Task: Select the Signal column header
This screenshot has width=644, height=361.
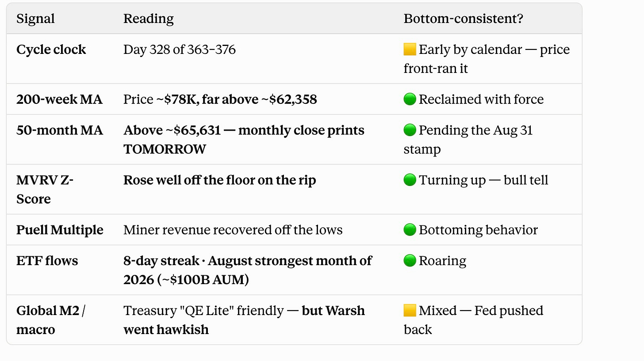Action: (x=35, y=19)
